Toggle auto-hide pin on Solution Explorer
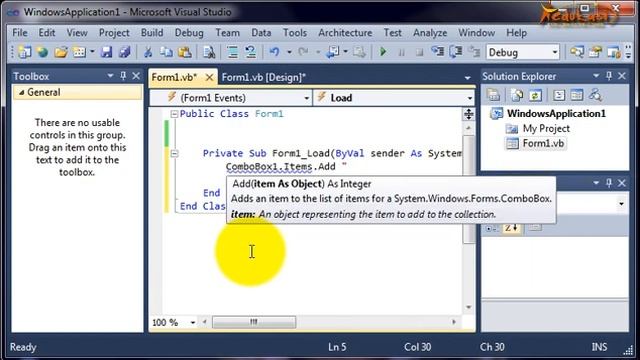640x360 pixels. pos(609,76)
